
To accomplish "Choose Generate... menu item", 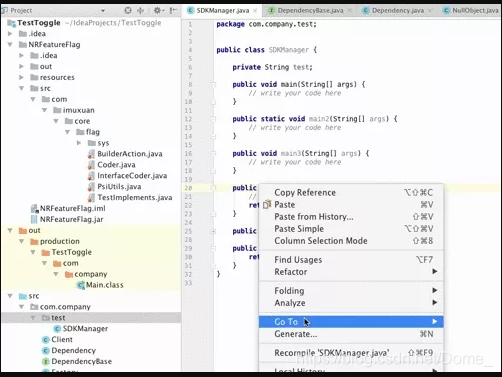I will click(x=351, y=334).
